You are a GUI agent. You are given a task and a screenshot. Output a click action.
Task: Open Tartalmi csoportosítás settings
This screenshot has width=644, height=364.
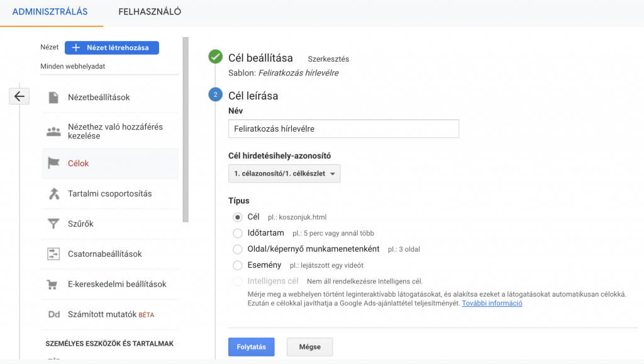(110, 194)
